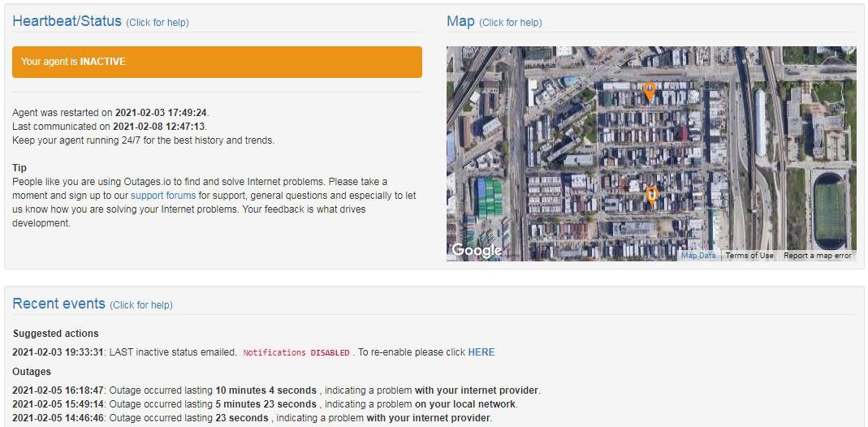The width and height of the screenshot is (868, 427).
Task: Click restart timestamp 2021-02-03 17:49:24
Action: point(161,113)
